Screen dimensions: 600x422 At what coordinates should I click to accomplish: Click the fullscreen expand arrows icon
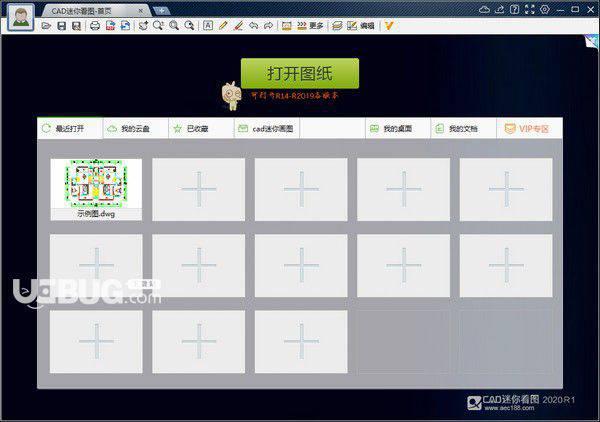coord(530,10)
